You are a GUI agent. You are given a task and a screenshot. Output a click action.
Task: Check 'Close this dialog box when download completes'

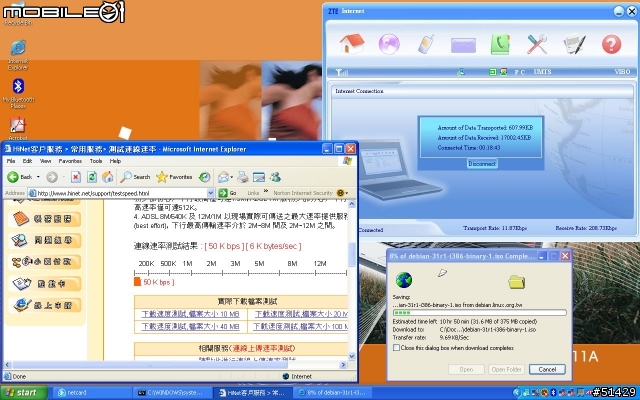coord(396,348)
